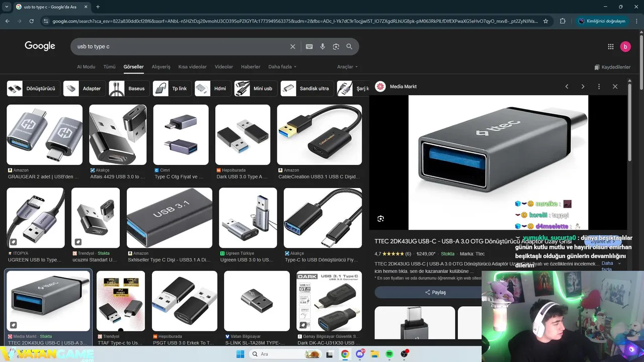644x362 pixels.
Task: Open the on-screen keyboard icon in search bar
Action: [309, 46]
